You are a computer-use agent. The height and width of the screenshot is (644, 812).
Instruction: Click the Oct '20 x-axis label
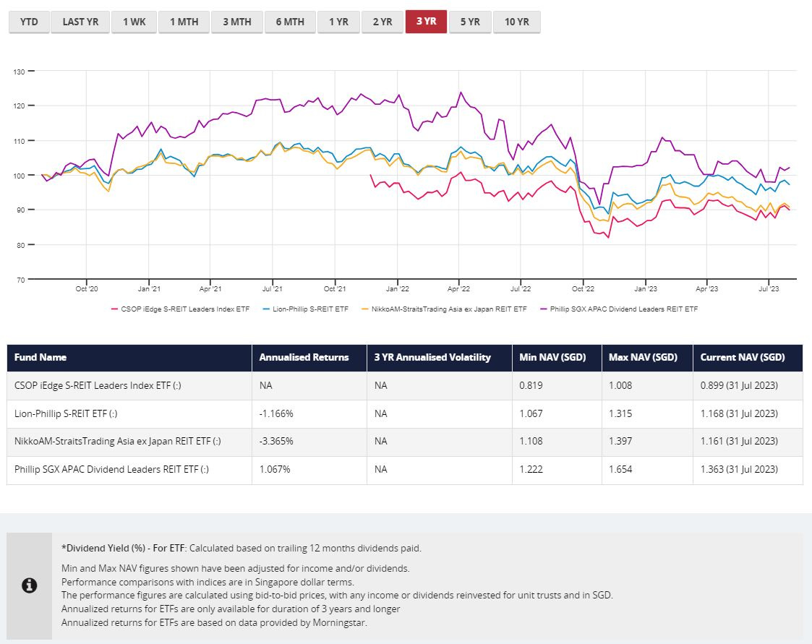[x=87, y=289]
